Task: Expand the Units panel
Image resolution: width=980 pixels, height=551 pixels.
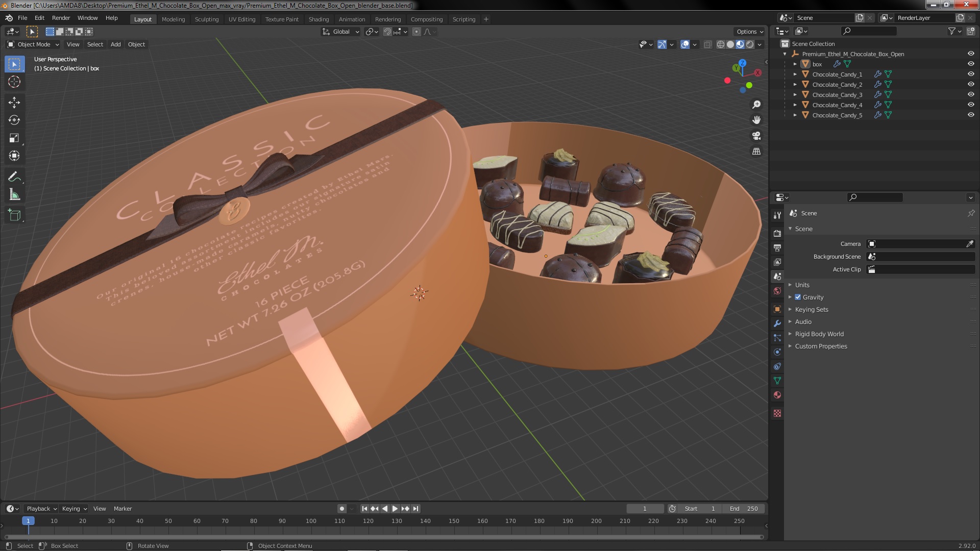Action: point(802,285)
